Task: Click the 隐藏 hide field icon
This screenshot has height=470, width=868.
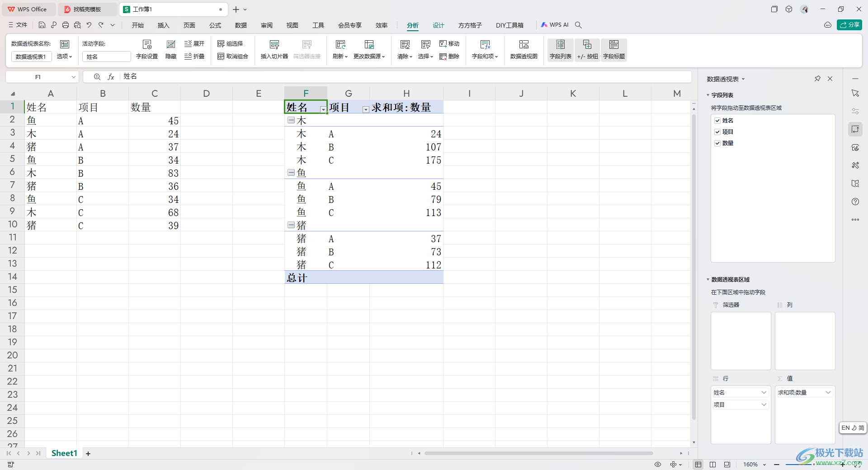Action: pos(171,49)
